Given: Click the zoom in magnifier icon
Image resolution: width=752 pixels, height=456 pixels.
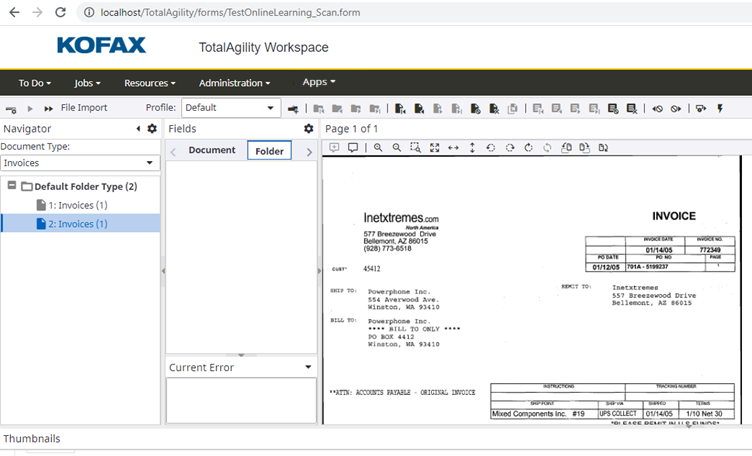Looking at the screenshot, I should 378,148.
